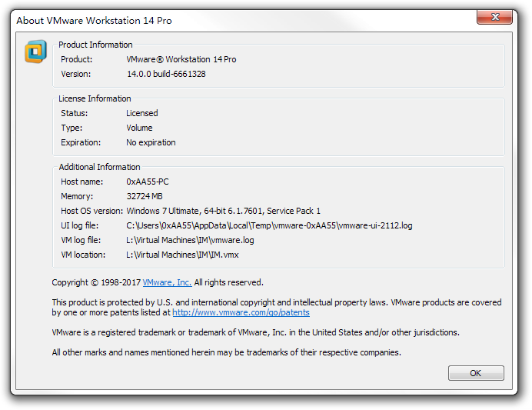Click the UI log file label
The image size is (532, 410).
click(80, 225)
